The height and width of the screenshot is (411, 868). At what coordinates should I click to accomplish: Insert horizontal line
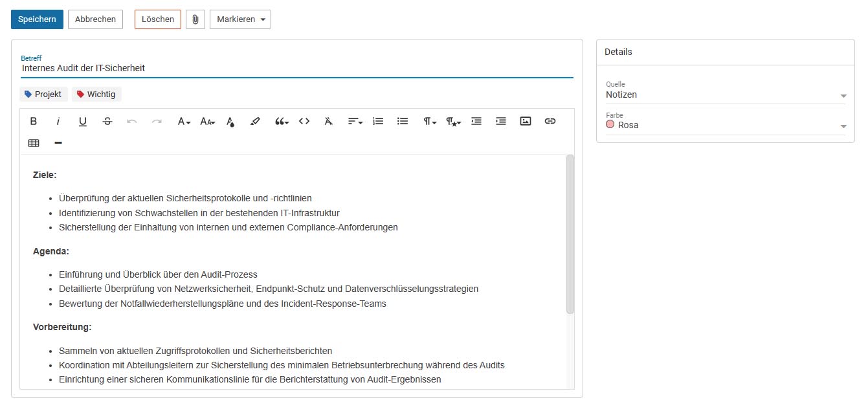(58, 143)
